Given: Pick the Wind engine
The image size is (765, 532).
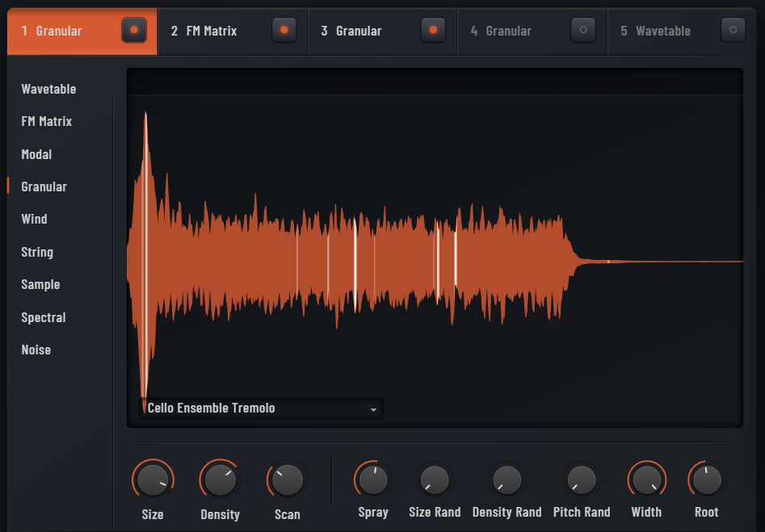Looking at the screenshot, I should pos(34,219).
